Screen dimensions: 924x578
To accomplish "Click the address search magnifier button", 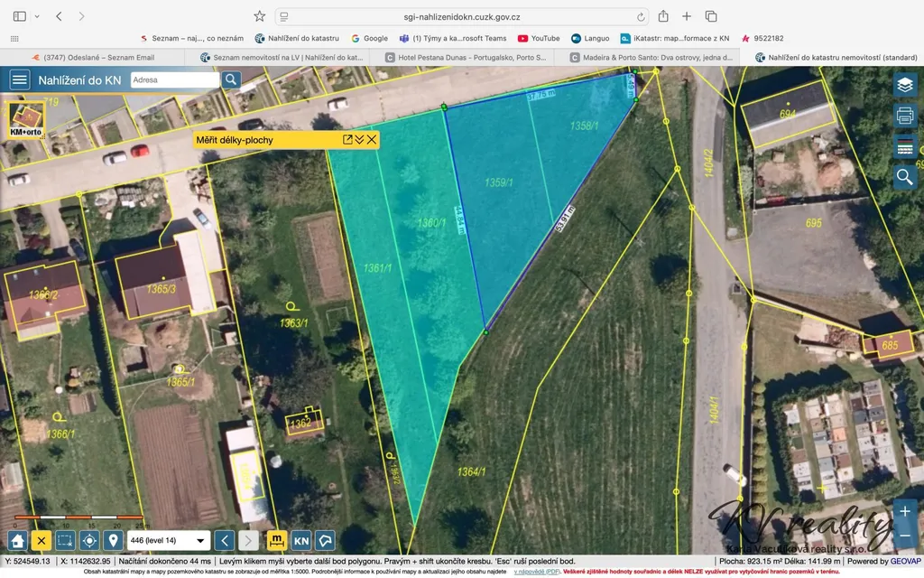I will point(231,79).
